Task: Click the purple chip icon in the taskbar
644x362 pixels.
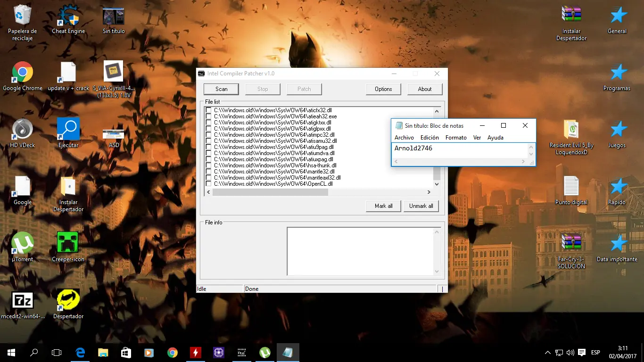Action: 218,352
